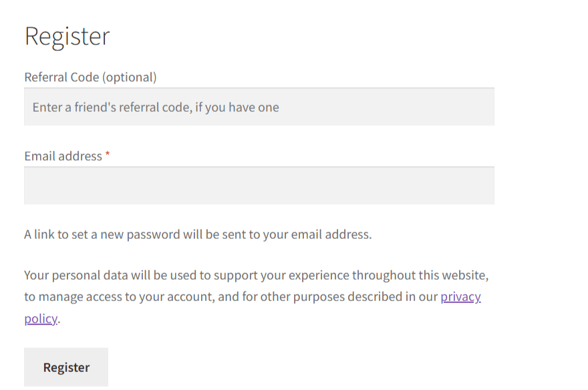Click the word "(optional)" in the referral label

(130, 77)
